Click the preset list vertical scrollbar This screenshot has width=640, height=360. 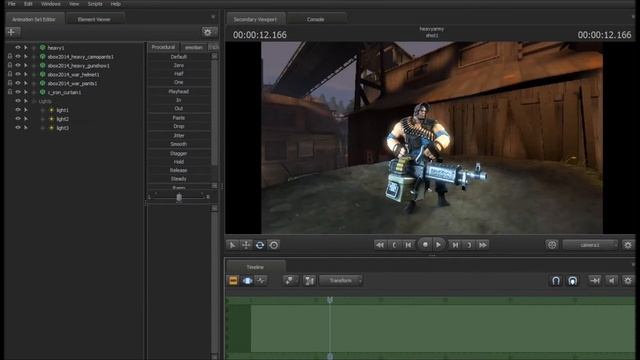point(214,112)
